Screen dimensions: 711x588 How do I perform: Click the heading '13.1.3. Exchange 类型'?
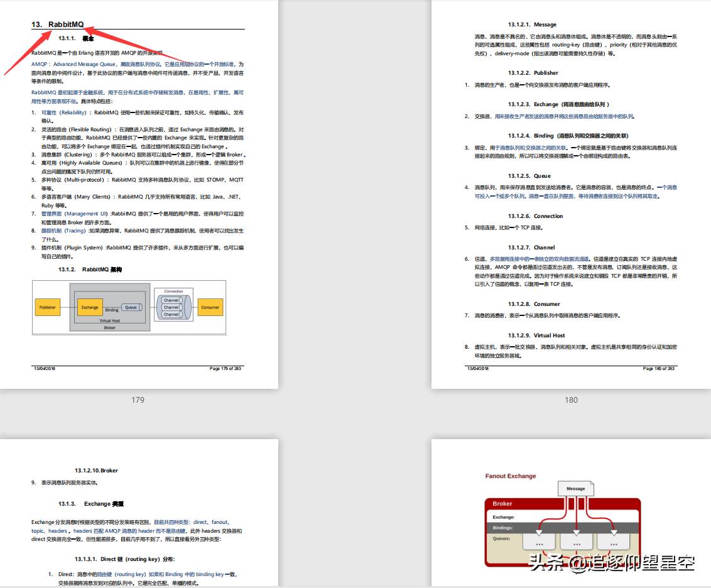(x=90, y=504)
